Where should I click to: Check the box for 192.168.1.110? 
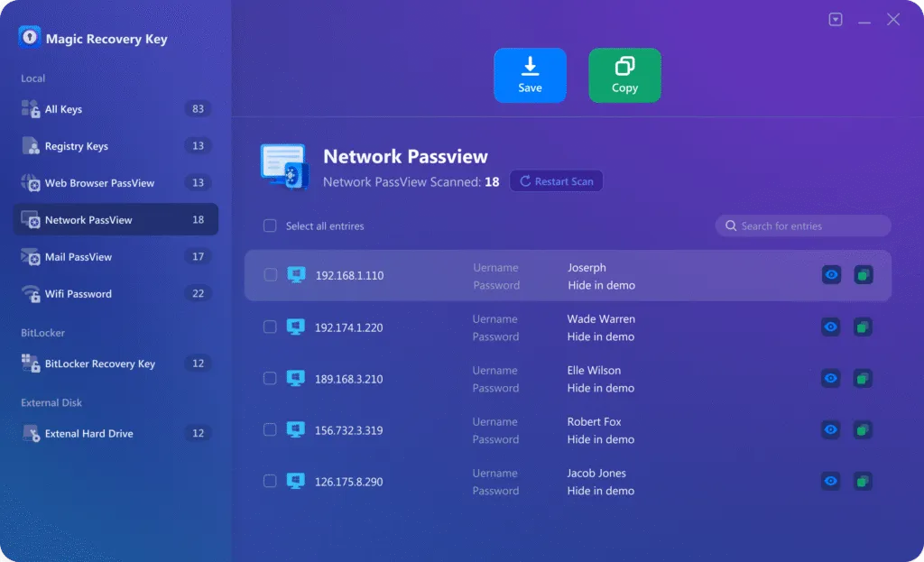click(271, 274)
